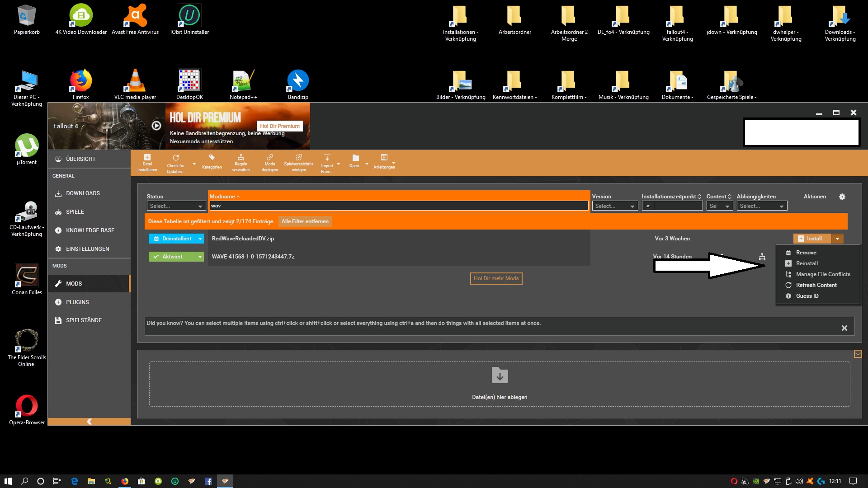Click Hol Dir mehr Mods button
This screenshot has height=488, width=868.
coord(496,278)
